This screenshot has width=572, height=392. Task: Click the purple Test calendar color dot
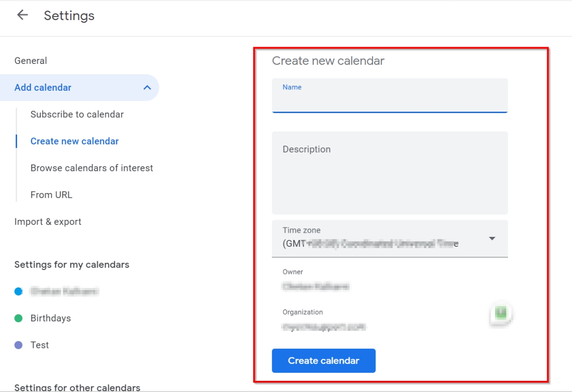coord(18,345)
